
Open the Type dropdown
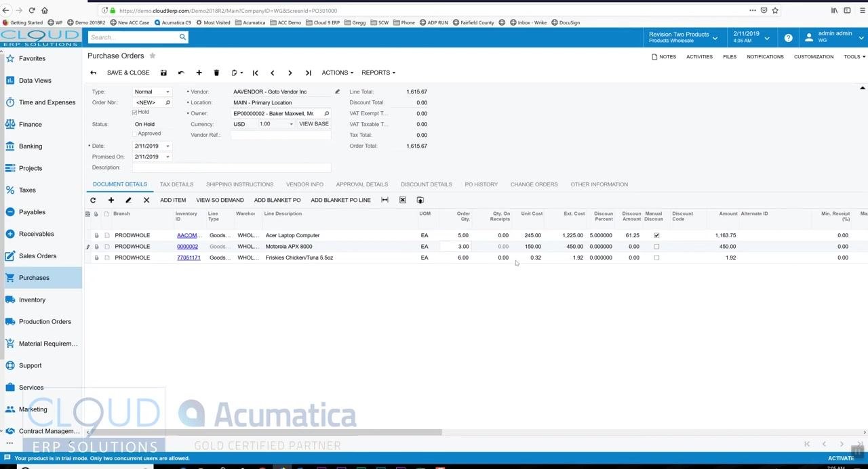tap(167, 91)
